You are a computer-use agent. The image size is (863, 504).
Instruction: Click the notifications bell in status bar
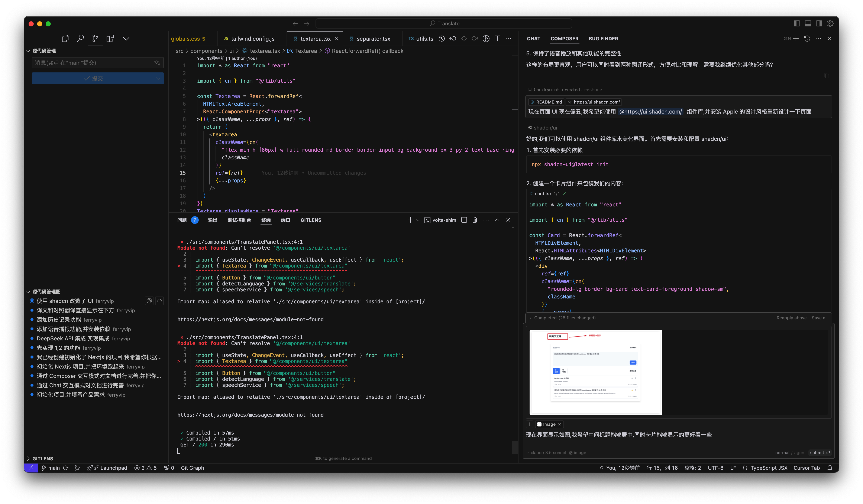tap(830, 468)
